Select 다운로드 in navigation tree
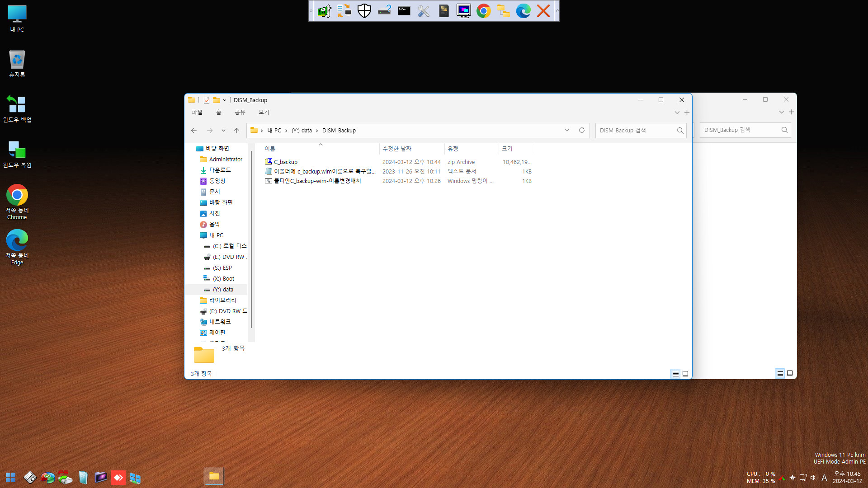868x488 pixels. pyautogui.click(x=215, y=170)
